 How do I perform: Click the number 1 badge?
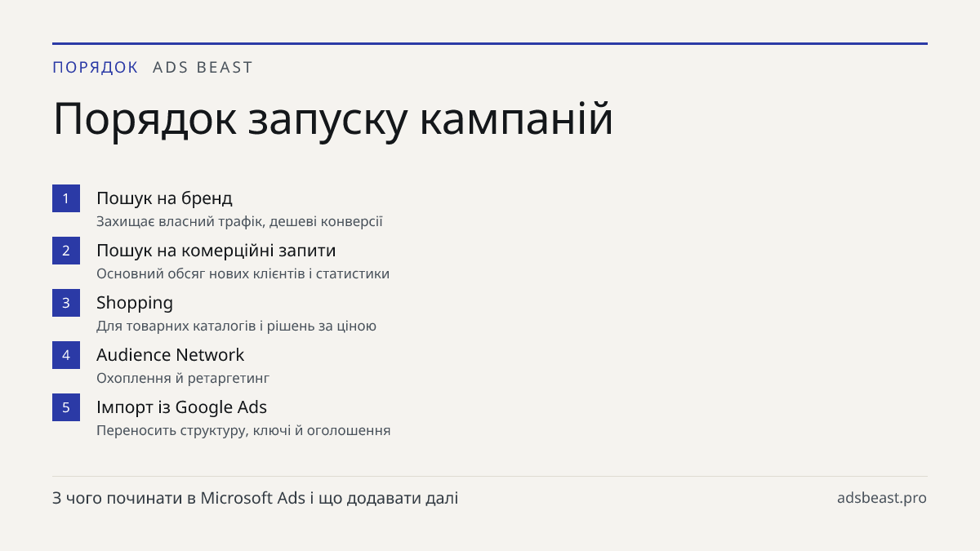(x=66, y=198)
